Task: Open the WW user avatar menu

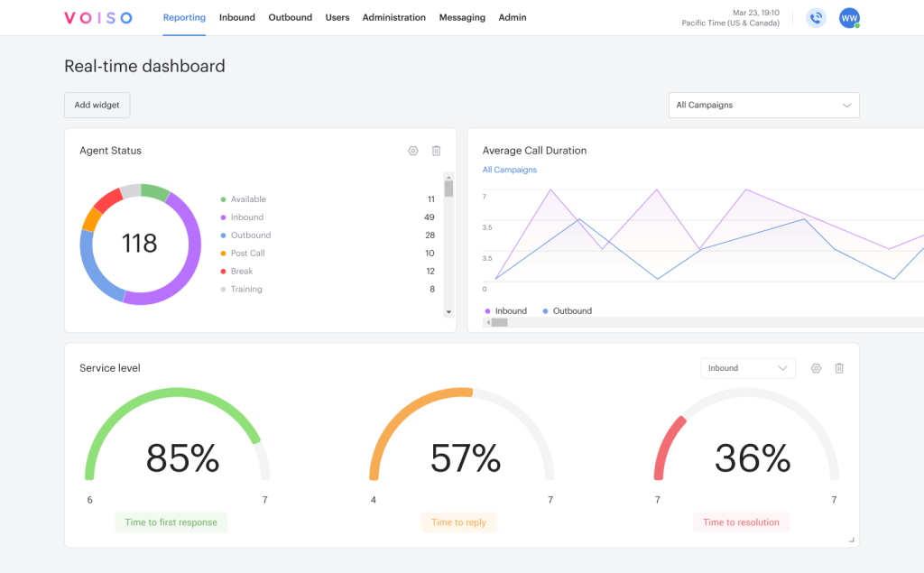Action: point(849,18)
